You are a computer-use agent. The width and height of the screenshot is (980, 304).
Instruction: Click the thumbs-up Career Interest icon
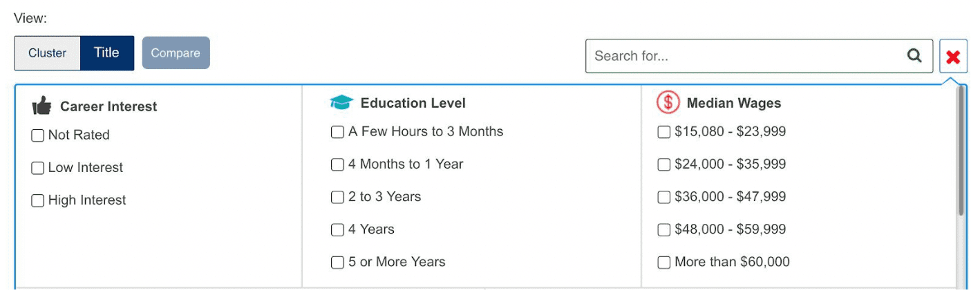click(42, 106)
